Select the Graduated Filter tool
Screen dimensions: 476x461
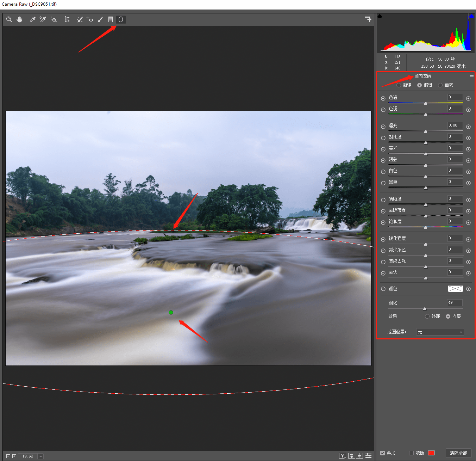pyautogui.click(x=111, y=19)
